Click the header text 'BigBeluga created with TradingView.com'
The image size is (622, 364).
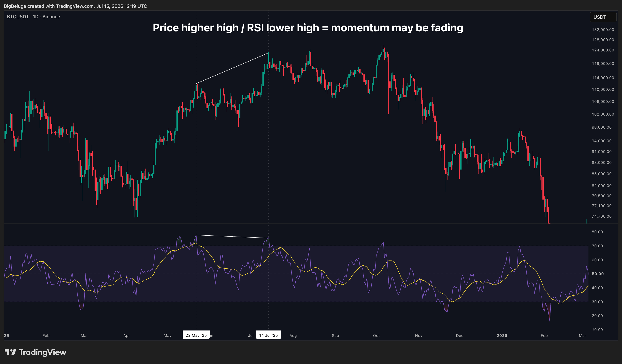click(x=49, y=6)
